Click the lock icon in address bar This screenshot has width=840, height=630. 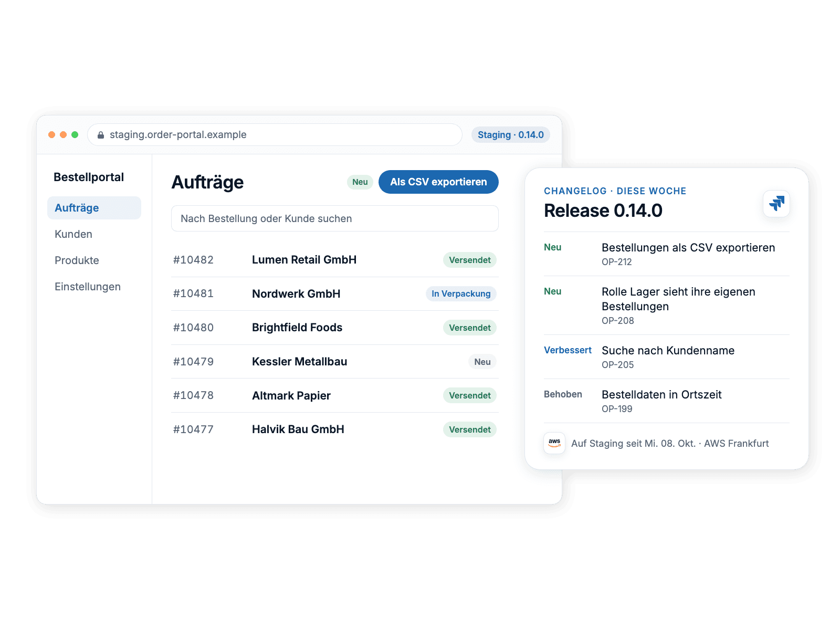[x=101, y=135]
